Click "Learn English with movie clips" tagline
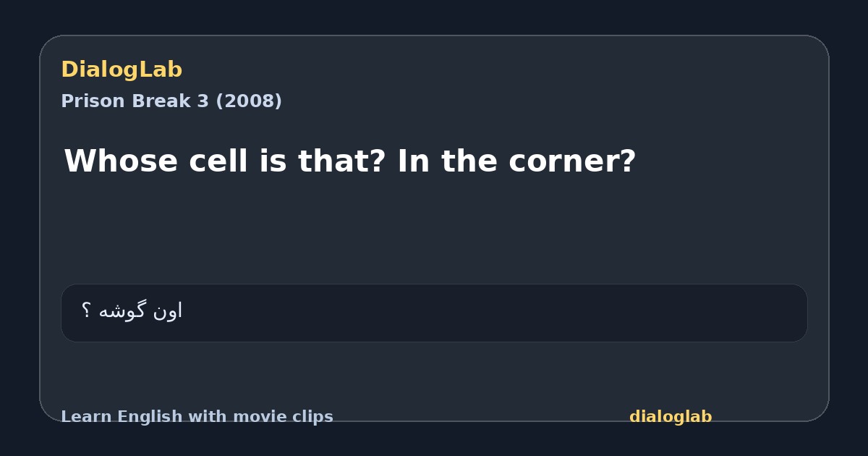 197,417
